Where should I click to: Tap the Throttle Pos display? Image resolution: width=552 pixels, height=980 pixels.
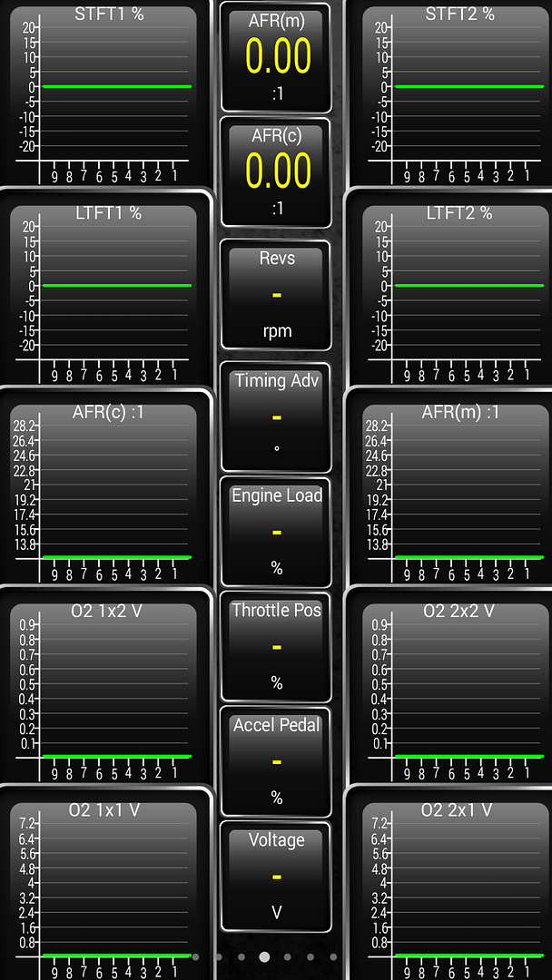point(277,646)
